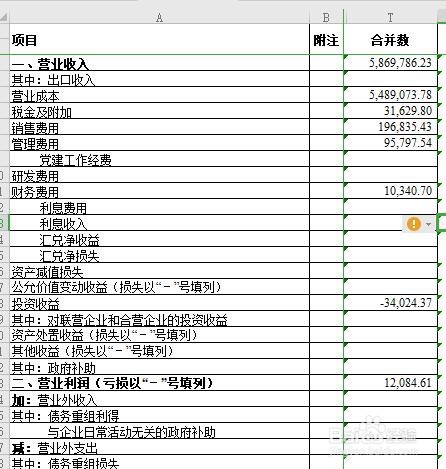Open the error options dropdown arrow
The width and height of the screenshot is (446, 469).
[x=429, y=224]
